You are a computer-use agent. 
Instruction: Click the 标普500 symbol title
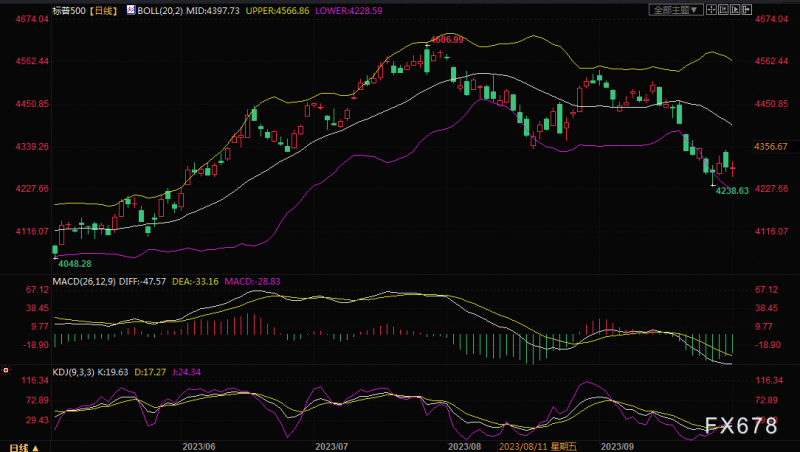69,11
